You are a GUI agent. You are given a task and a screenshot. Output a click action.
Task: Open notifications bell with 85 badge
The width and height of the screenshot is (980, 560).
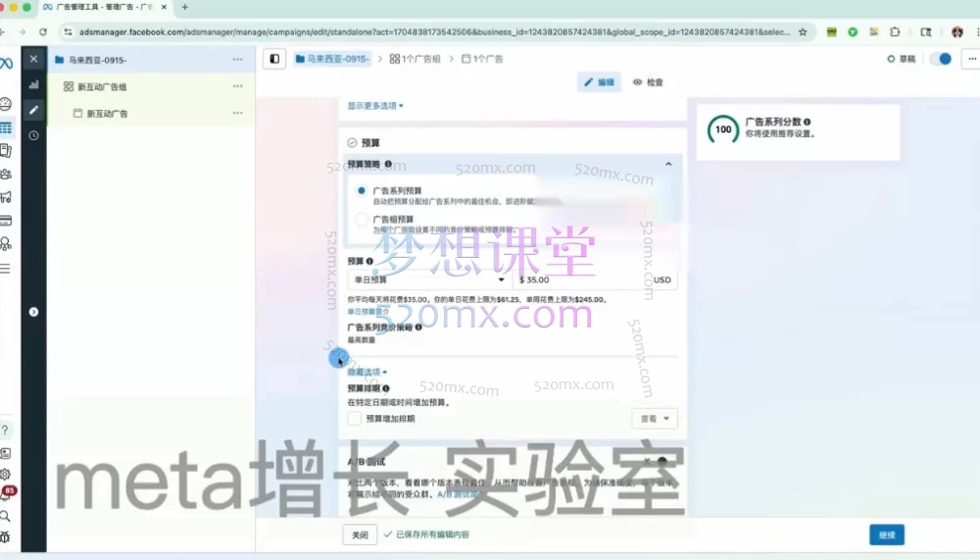click(7, 493)
